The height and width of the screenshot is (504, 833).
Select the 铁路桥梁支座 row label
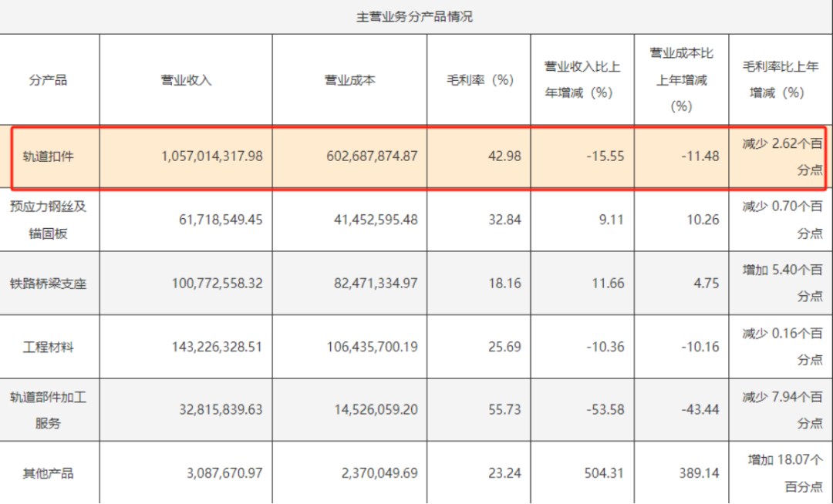tap(49, 284)
